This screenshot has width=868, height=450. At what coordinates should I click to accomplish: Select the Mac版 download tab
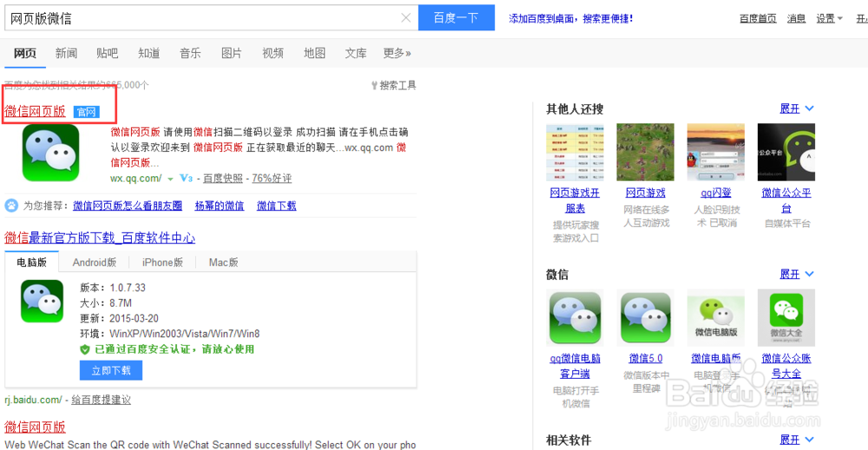224,262
